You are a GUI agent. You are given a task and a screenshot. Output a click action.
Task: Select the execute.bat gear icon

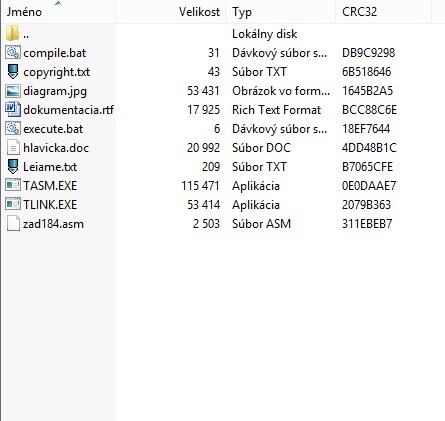[13, 129]
